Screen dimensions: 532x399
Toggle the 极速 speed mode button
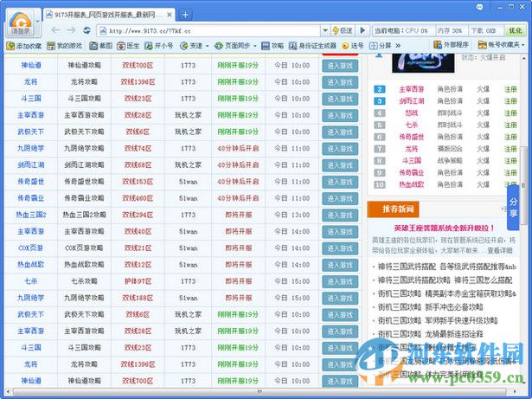343,31
